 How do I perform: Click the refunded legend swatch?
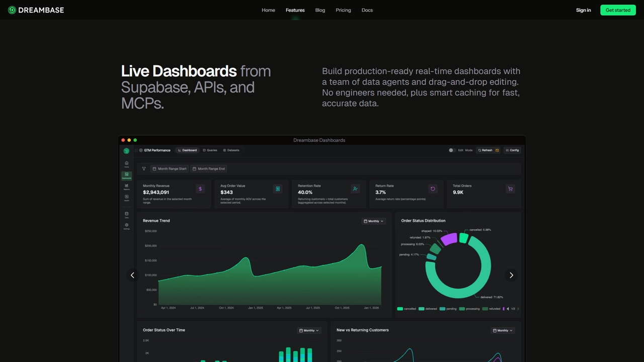point(485,309)
